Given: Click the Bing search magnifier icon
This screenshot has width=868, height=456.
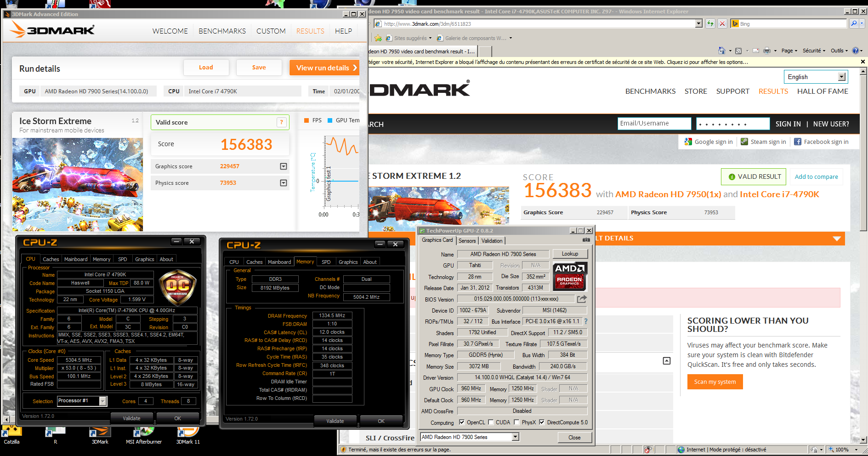Looking at the screenshot, I should 854,23.
